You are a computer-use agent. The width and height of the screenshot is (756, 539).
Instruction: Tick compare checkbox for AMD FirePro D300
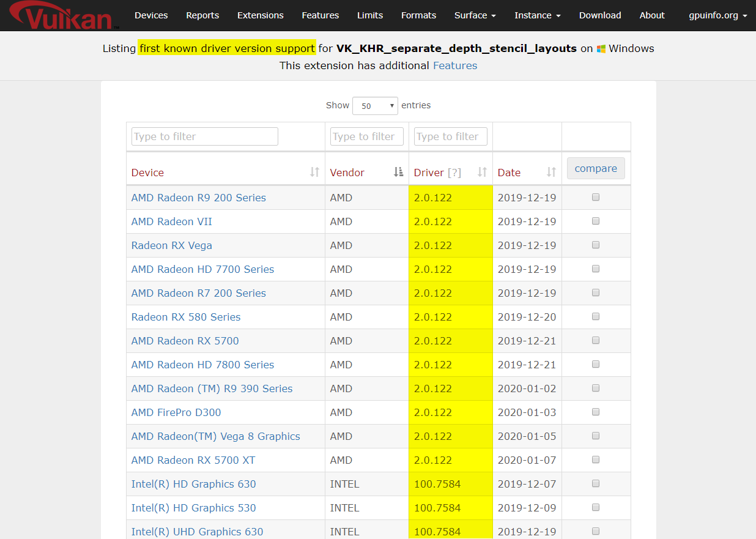596,412
